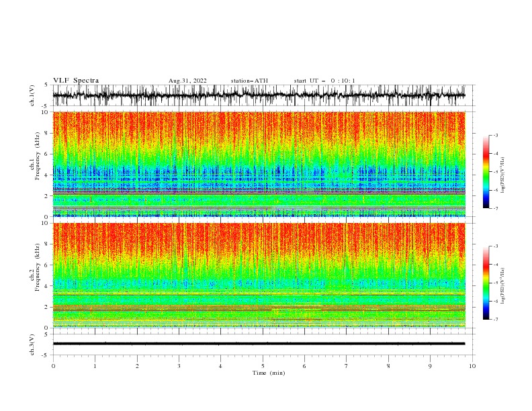Click the "-7" label on ch.2 color bar
Viewport: 532px width, 411px height.
point(496,319)
